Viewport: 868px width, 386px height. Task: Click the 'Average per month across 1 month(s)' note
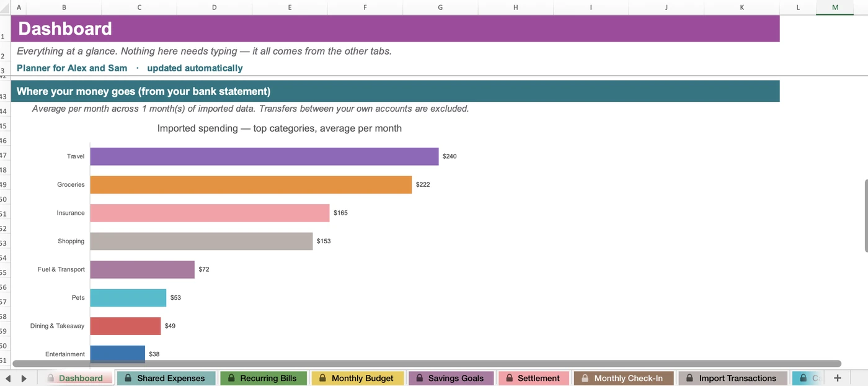tap(250, 109)
